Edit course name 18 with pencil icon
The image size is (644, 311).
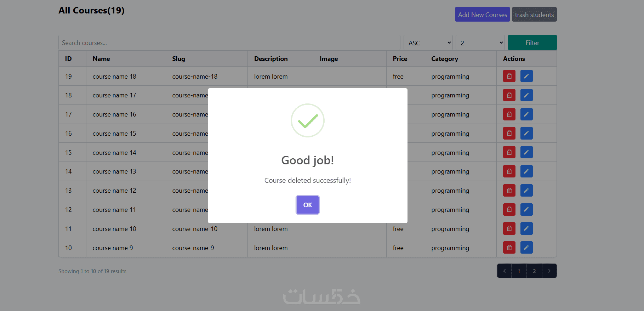[526, 76]
